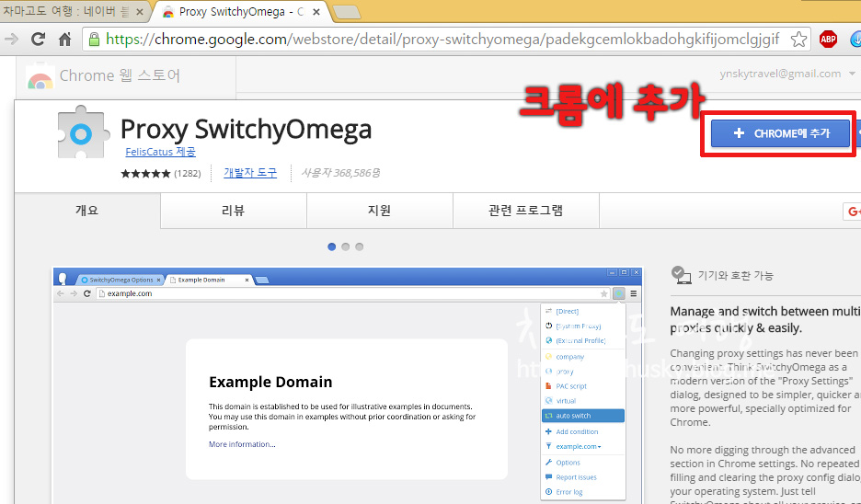
Task: Close the Proxy SwitchyOmega browser tab
Action: [316, 12]
